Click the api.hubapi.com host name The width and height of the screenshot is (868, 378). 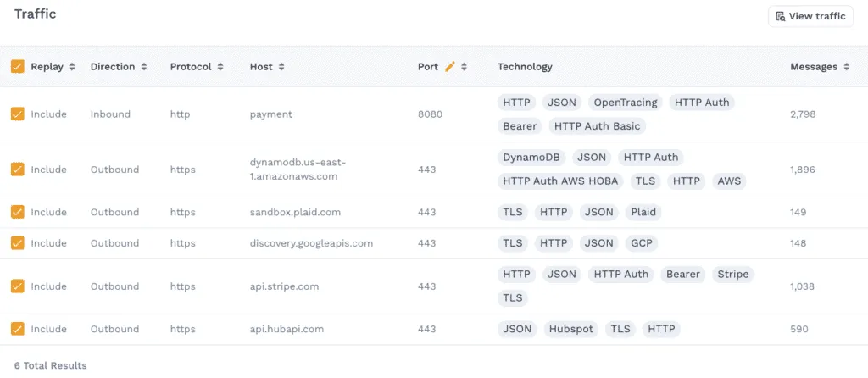pyautogui.click(x=287, y=330)
